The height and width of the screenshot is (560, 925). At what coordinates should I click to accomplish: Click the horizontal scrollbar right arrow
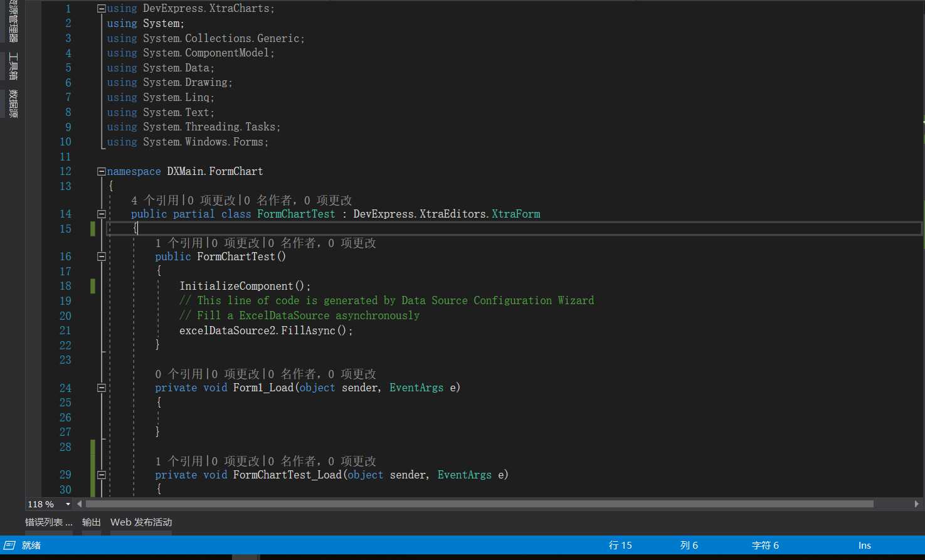click(916, 504)
